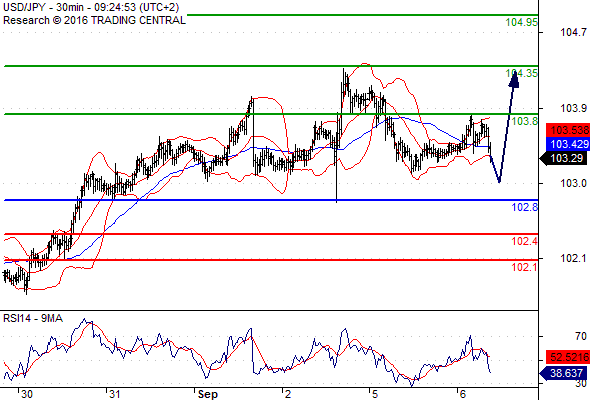Screen dimensions: 590x400
Task: Click the date 6 on time axis
Action: [462, 394]
